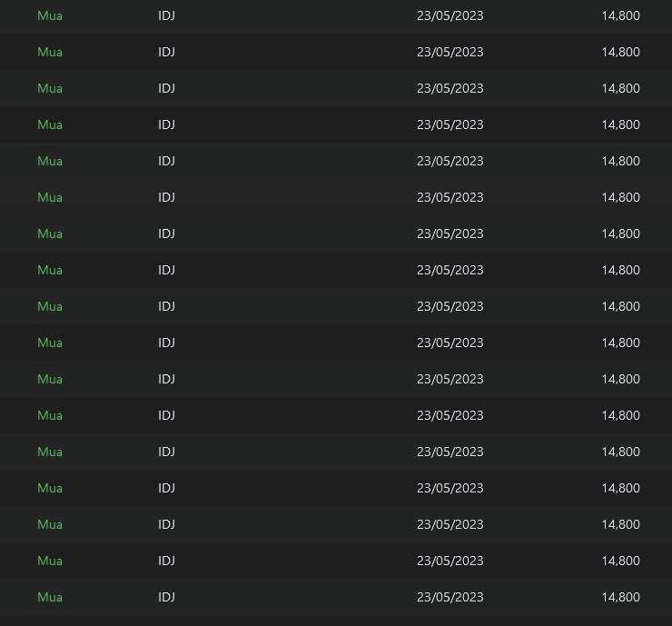
Task: Select the 14,800 price in the twelfth row
Action: (620, 415)
